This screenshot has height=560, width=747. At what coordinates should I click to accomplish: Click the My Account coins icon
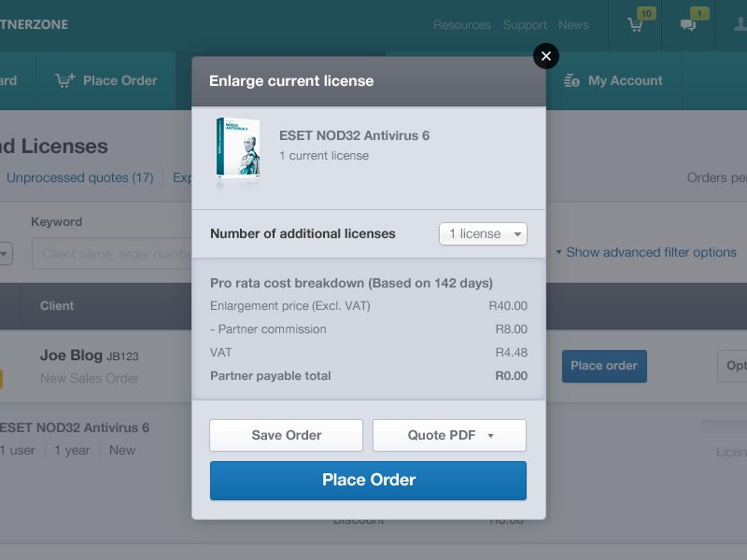571,80
